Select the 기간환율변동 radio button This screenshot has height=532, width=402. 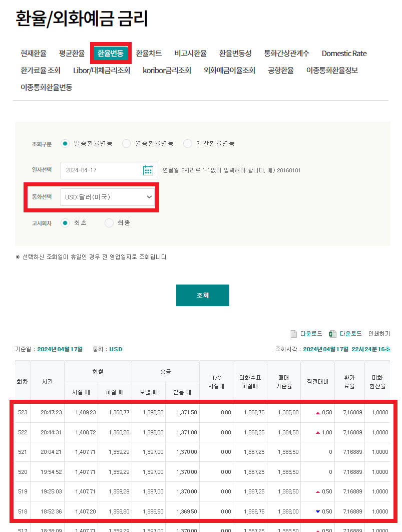pyautogui.click(x=188, y=143)
